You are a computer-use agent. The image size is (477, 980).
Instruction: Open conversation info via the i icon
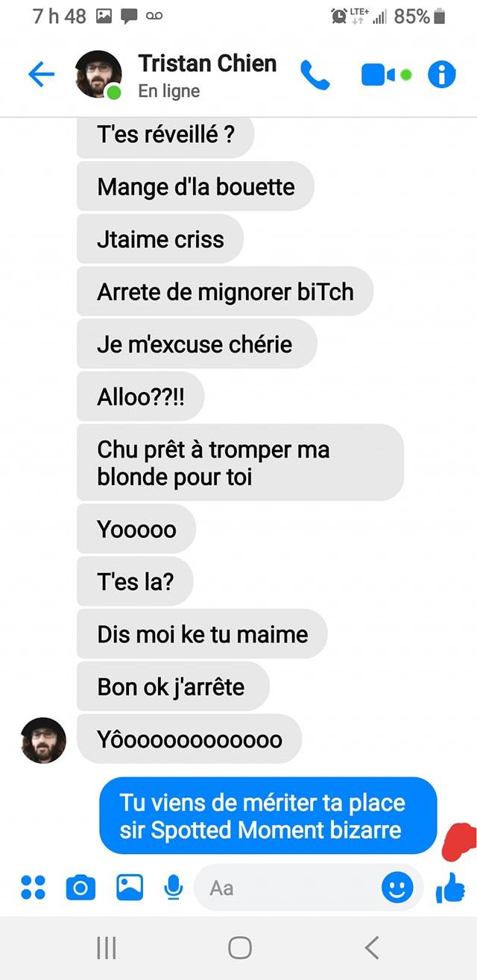[441, 75]
